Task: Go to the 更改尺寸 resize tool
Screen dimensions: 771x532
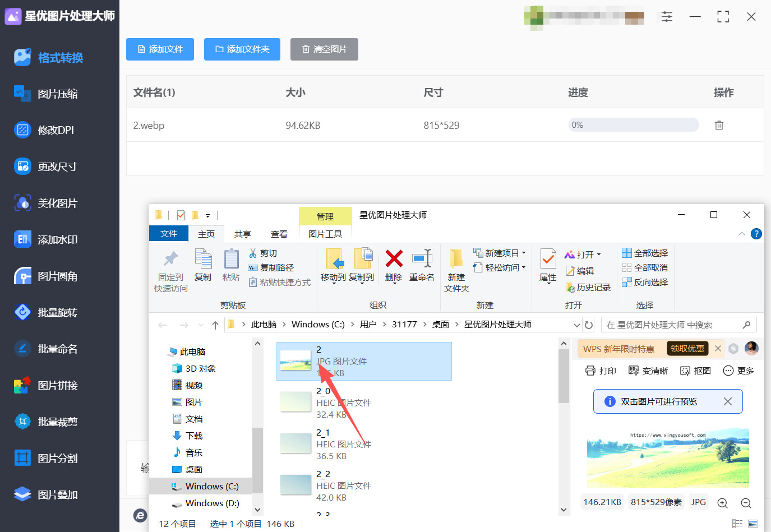Action: (45, 166)
